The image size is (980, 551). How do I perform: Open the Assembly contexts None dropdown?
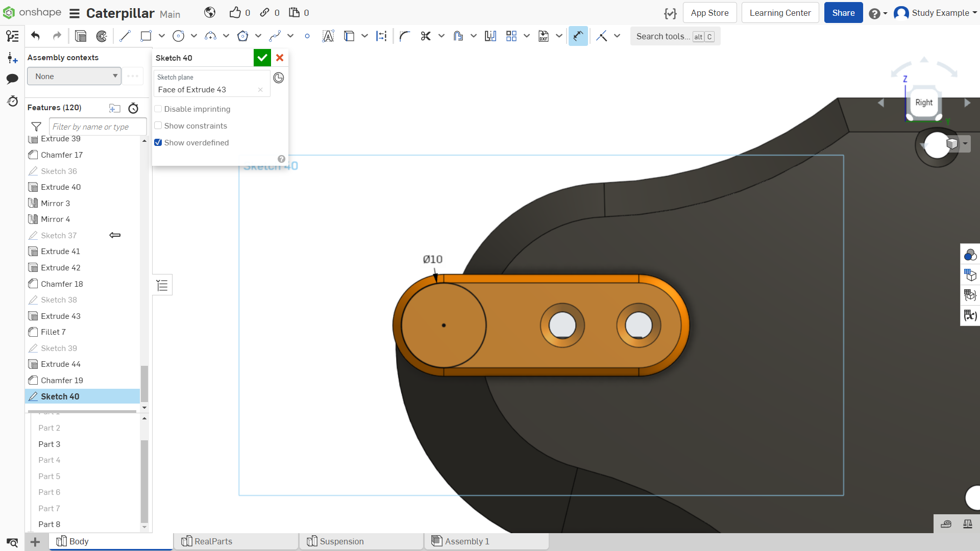pyautogui.click(x=75, y=76)
